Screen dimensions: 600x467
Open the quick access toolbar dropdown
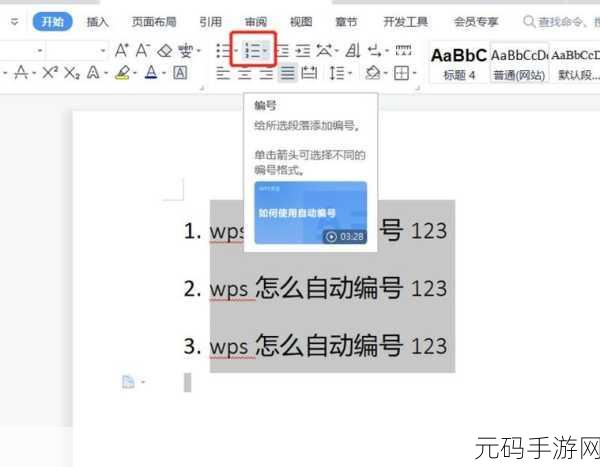15,22
